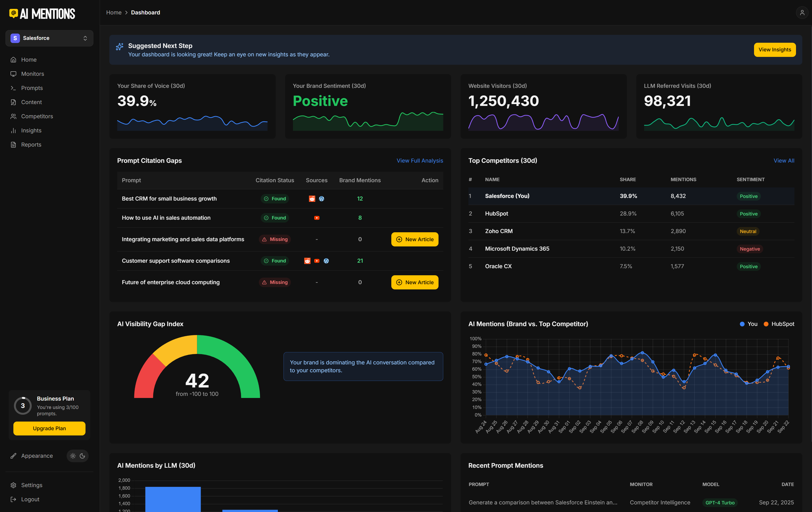
Task: Switch to dark mode moon toggle
Action: [82, 456]
